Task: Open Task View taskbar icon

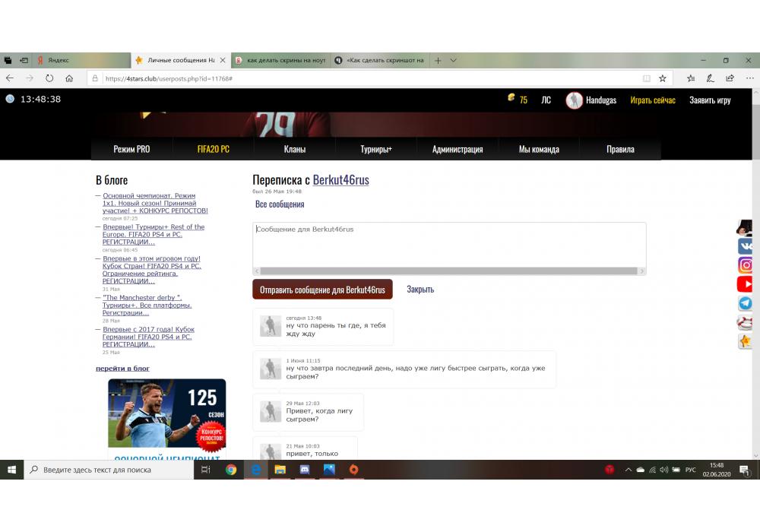Action: coord(205,470)
